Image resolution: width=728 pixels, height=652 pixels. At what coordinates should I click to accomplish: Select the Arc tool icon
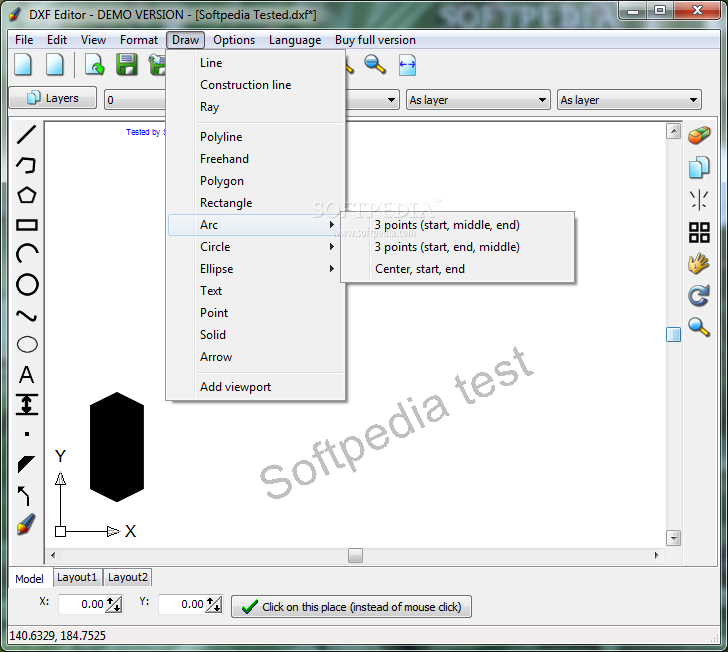pyautogui.click(x=26, y=254)
